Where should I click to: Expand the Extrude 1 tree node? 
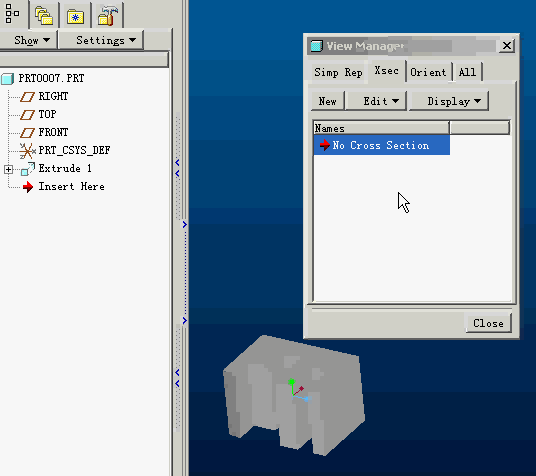9,169
